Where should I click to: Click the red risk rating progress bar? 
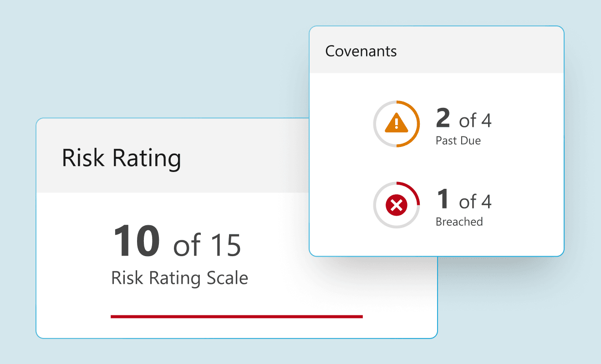tap(237, 316)
